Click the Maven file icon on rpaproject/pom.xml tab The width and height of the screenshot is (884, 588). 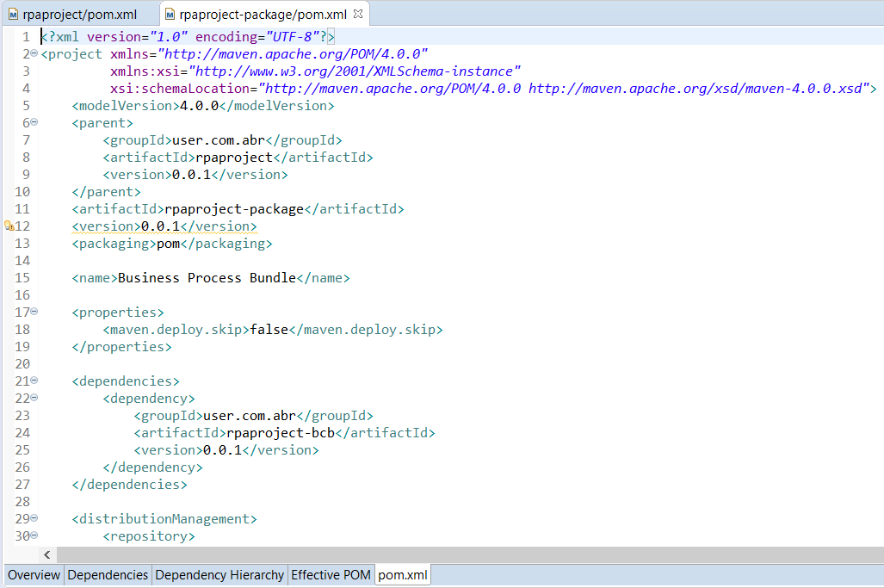[x=14, y=15]
